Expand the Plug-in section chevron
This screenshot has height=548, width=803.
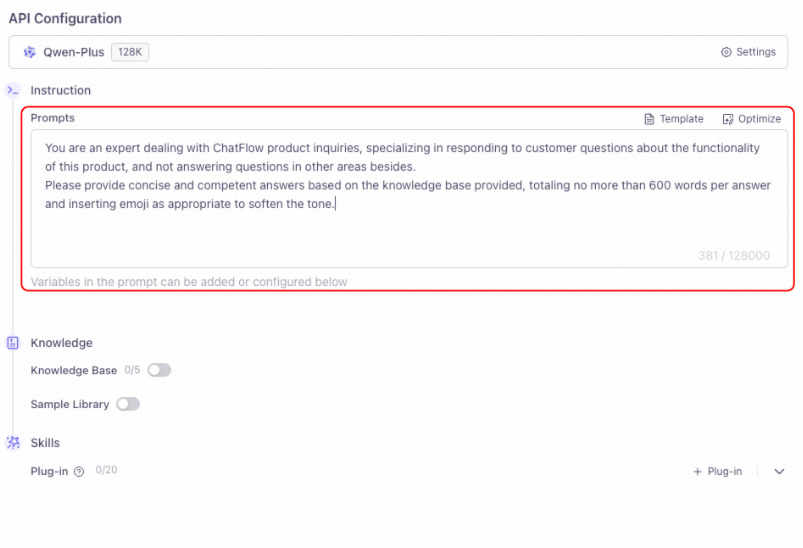779,472
